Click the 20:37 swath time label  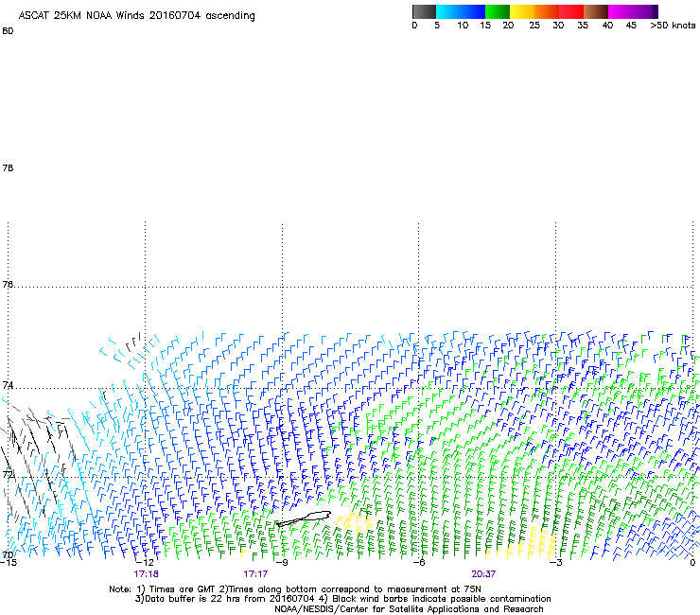[483, 574]
